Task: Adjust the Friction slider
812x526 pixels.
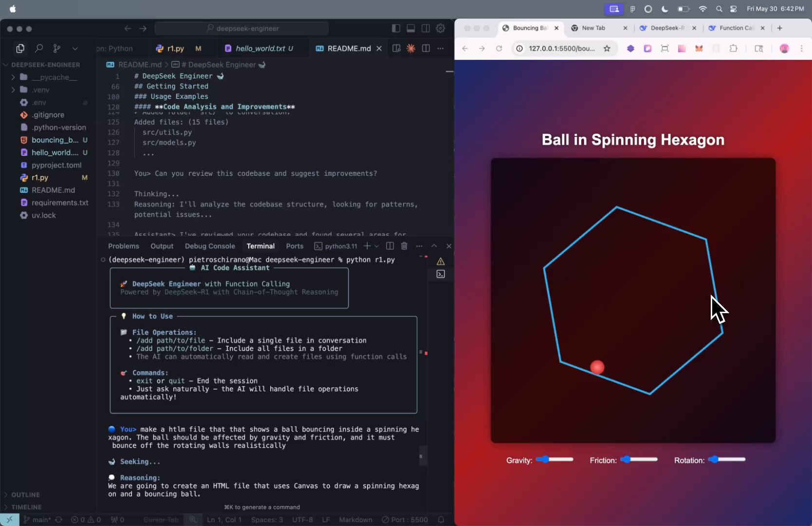Action: [639, 459]
